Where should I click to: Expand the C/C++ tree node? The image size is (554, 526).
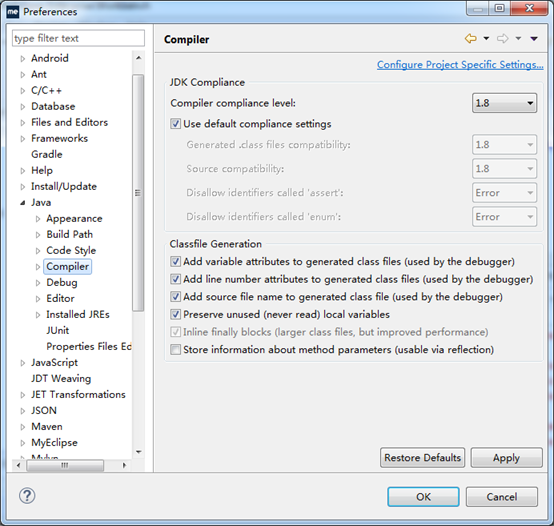(23, 91)
